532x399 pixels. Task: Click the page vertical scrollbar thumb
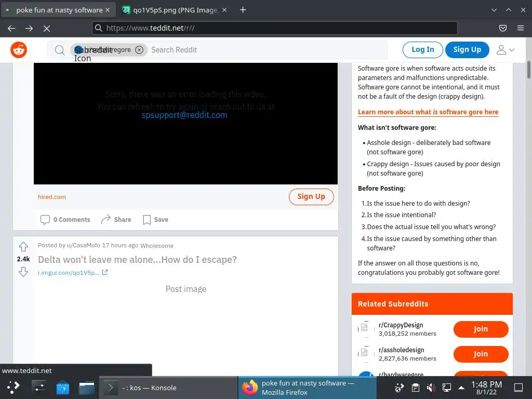528,70
